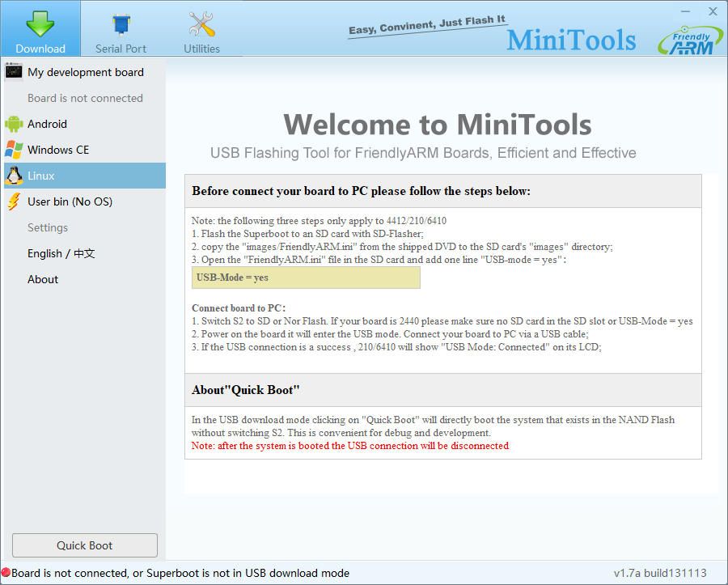Open the Utilities tab
Screen dimensions: 728x585
[x=201, y=29]
